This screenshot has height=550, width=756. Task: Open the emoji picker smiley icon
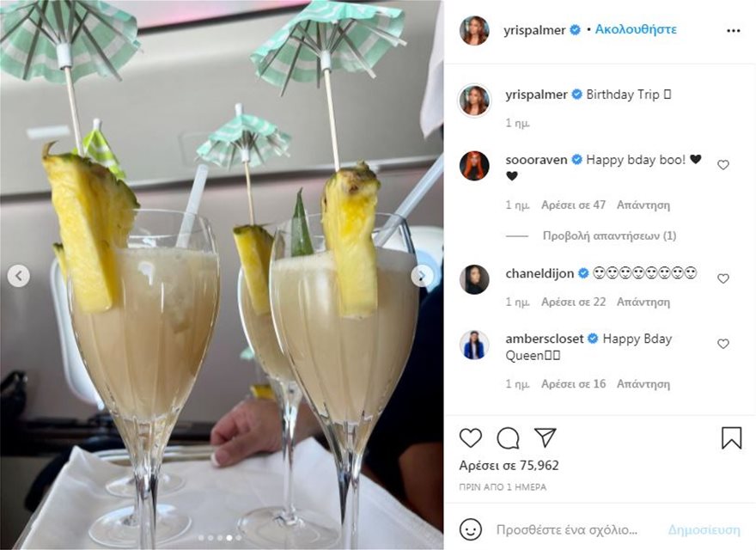471,529
